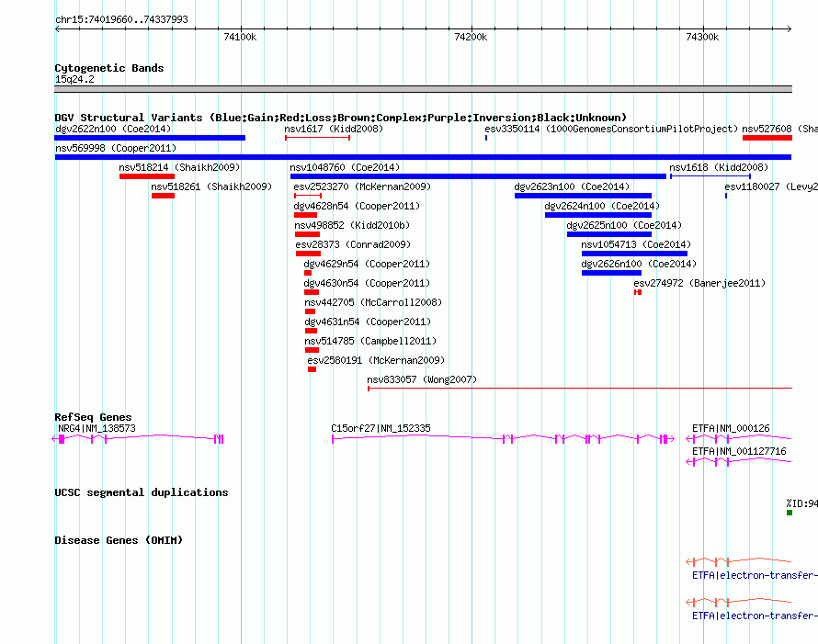Viewport: 818px width, 644px height.
Task: Select nsv518214 (Shaikh2009) variant label
Action: pos(179,167)
